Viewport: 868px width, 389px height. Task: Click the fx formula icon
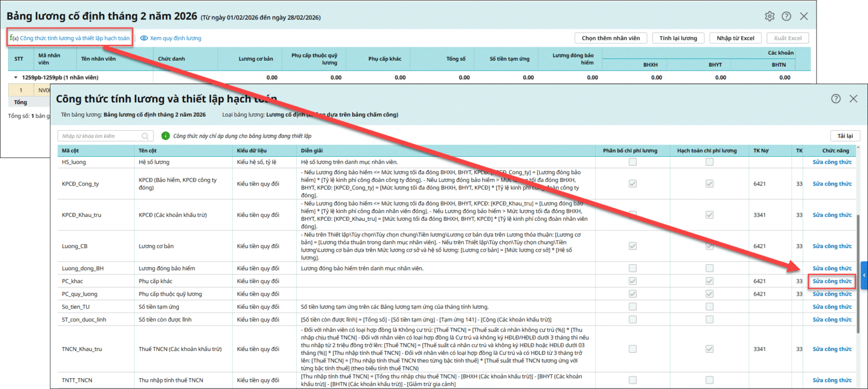pos(14,38)
